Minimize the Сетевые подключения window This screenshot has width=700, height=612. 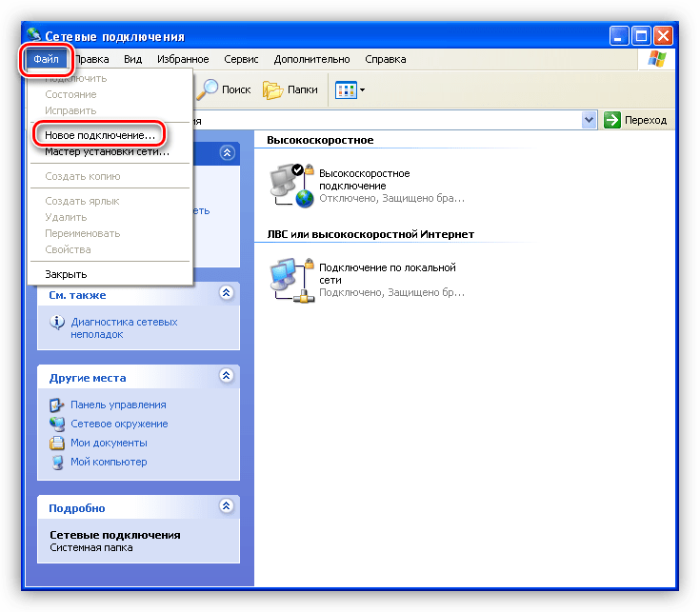click(x=619, y=36)
